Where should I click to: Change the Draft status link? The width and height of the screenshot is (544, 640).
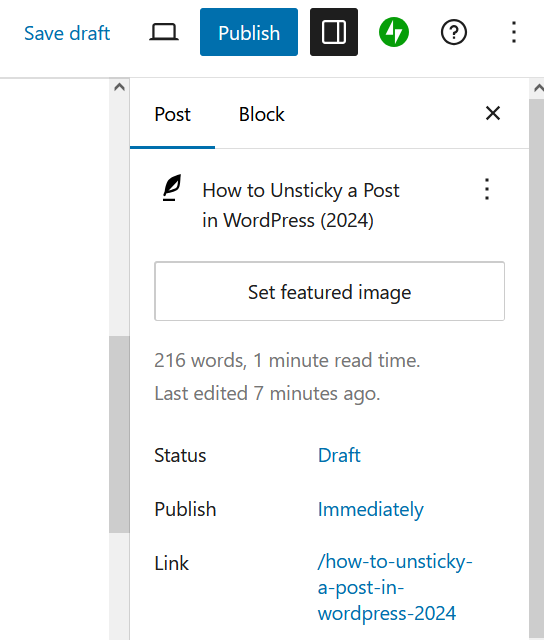339,455
